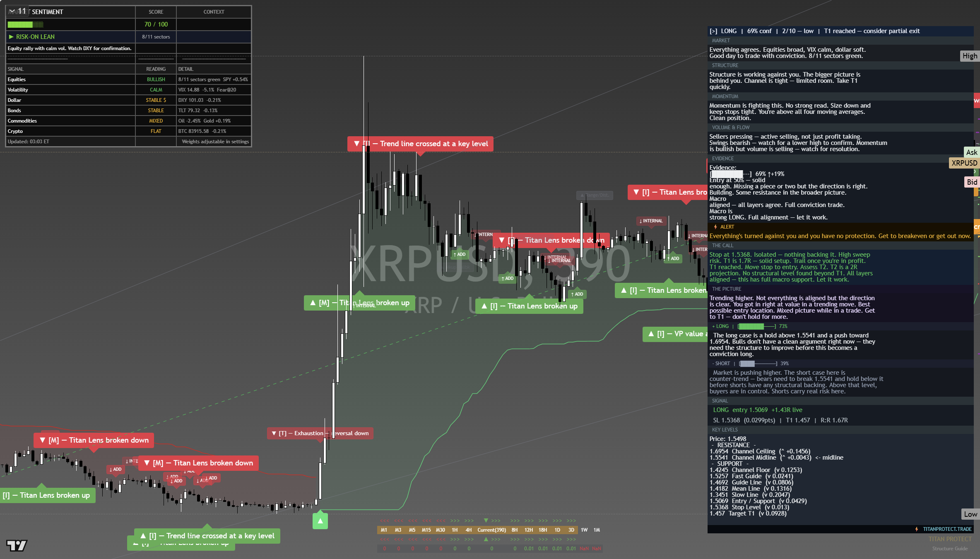Viewport: 980px width, 559px height.
Task: Click the LONG entry 1.5069 signal line
Action: click(x=758, y=410)
